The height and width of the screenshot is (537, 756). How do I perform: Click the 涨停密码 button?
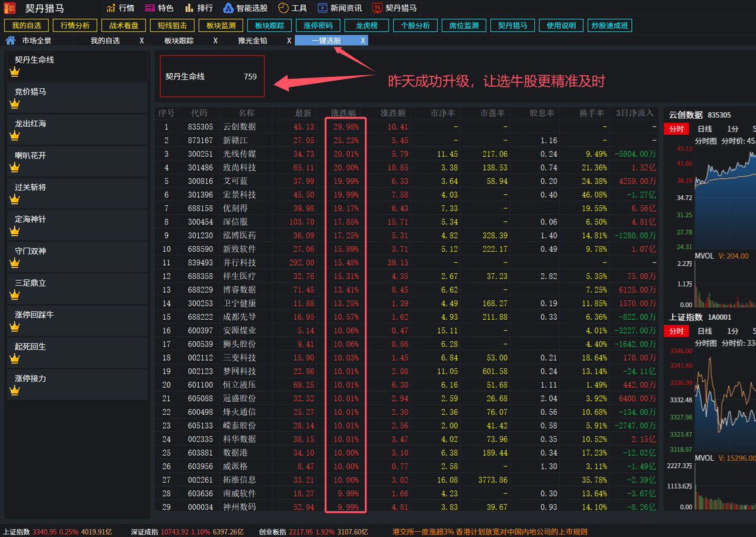pos(318,26)
